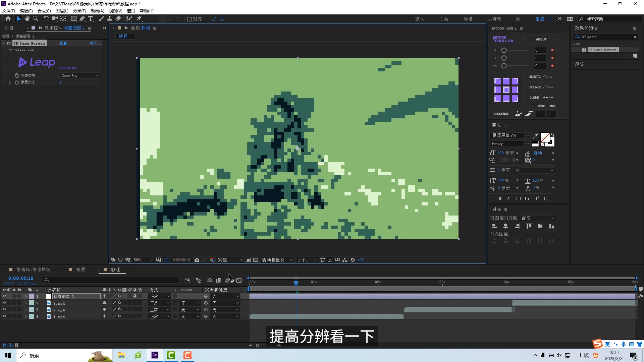Pick a color with the eyedropper in Character panel
644x362 pixels.
(535, 136)
